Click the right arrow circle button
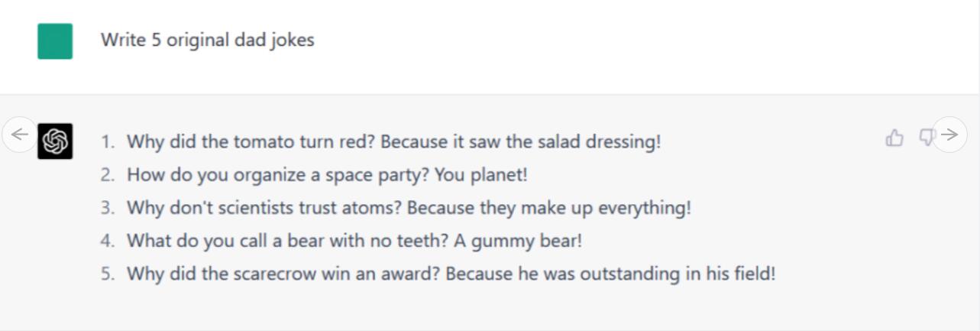980x331 pixels. [950, 135]
